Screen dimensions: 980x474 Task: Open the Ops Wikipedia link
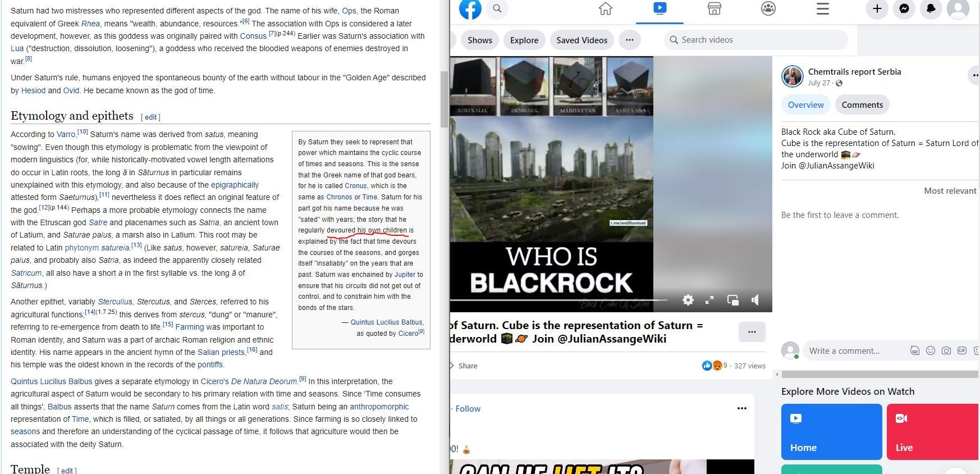[349, 11]
